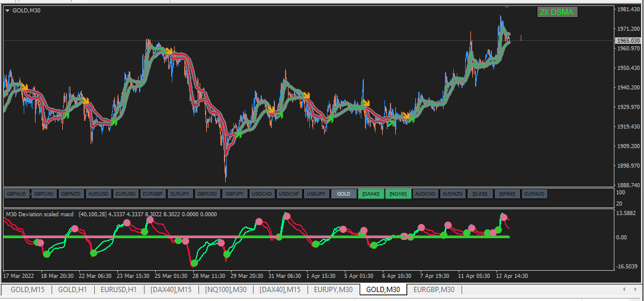Click the -16.5039 indicator scale value
644x301 pixels.
[x=627, y=267]
